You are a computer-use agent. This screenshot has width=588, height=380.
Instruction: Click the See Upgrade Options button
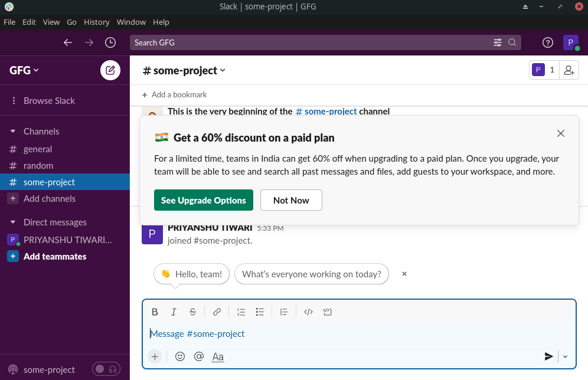(204, 200)
